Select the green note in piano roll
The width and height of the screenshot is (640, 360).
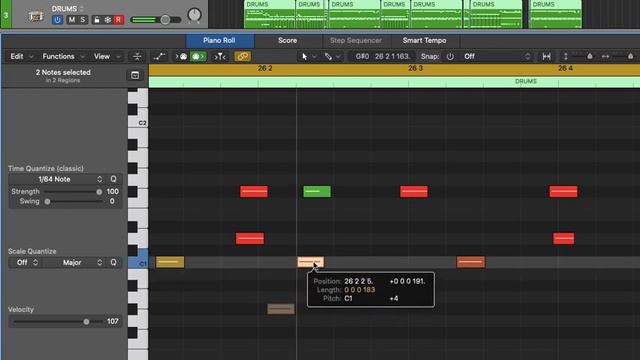(x=317, y=191)
